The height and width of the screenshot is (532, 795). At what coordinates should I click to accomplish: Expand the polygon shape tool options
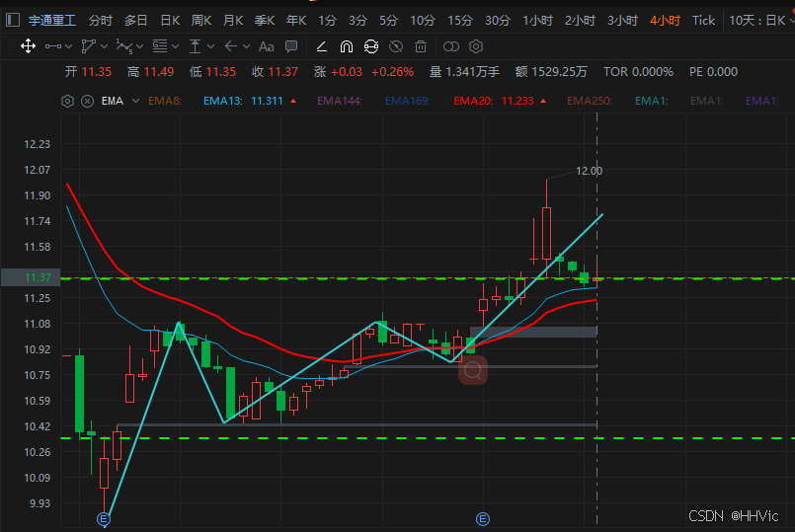104,46
